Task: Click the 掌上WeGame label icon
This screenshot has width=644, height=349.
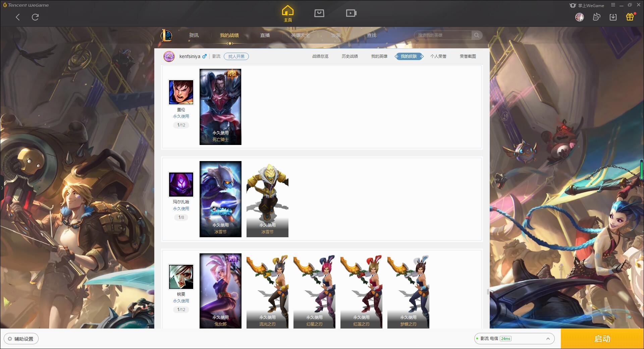Action: click(x=587, y=5)
